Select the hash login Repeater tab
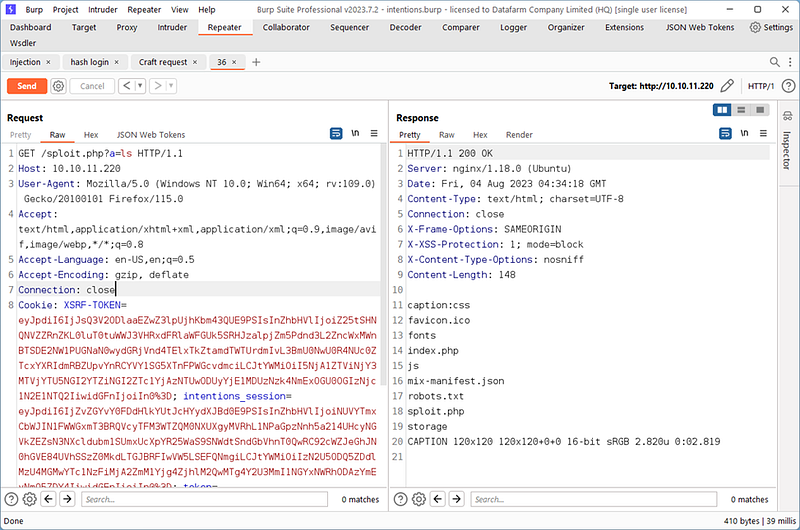The width and height of the screenshot is (800, 530). pos(89,62)
